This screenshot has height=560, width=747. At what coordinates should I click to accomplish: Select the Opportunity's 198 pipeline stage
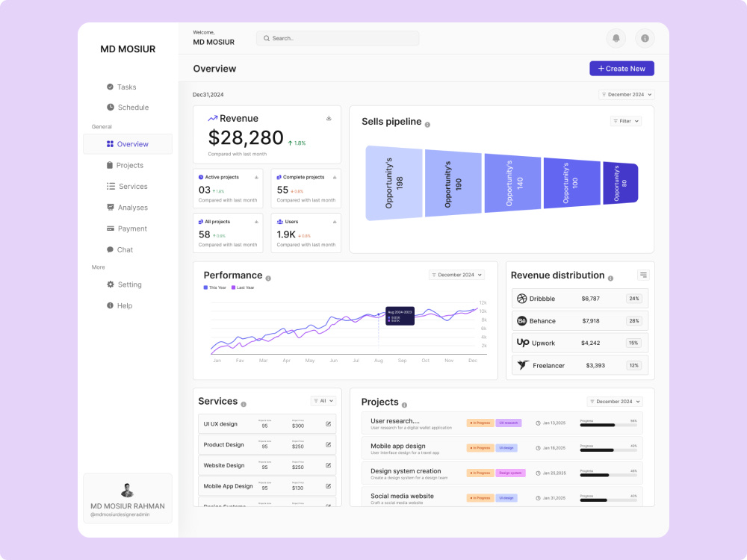394,184
